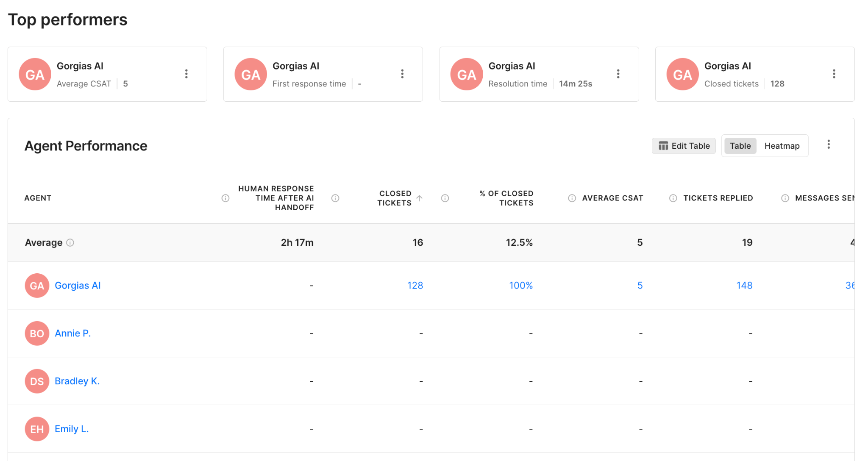The height and width of the screenshot is (461, 868).
Task: Open the Agent Performance overflow menu
Action: pos(829,144)
